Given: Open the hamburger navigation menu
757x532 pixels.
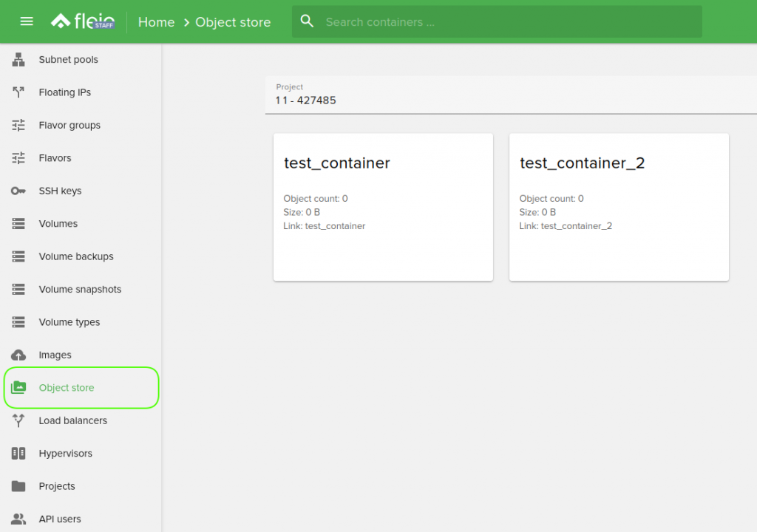Looking at the screenshot, I should point(27,21).
